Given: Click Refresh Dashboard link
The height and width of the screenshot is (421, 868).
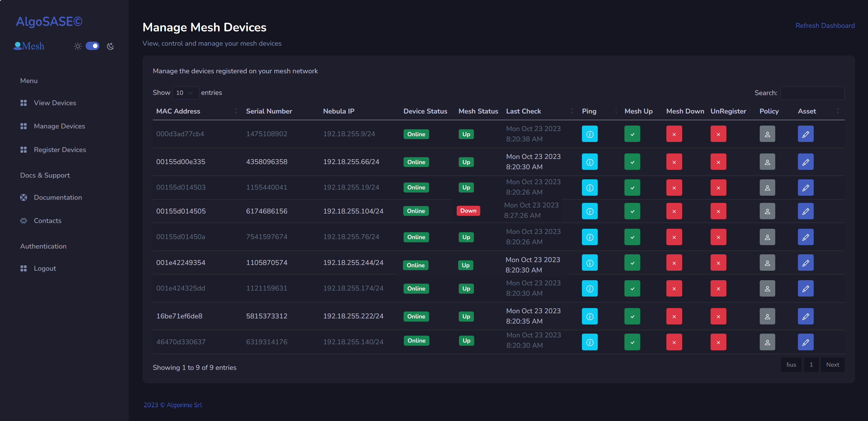Looking at the screenshot, I should (x=825, y=26).
